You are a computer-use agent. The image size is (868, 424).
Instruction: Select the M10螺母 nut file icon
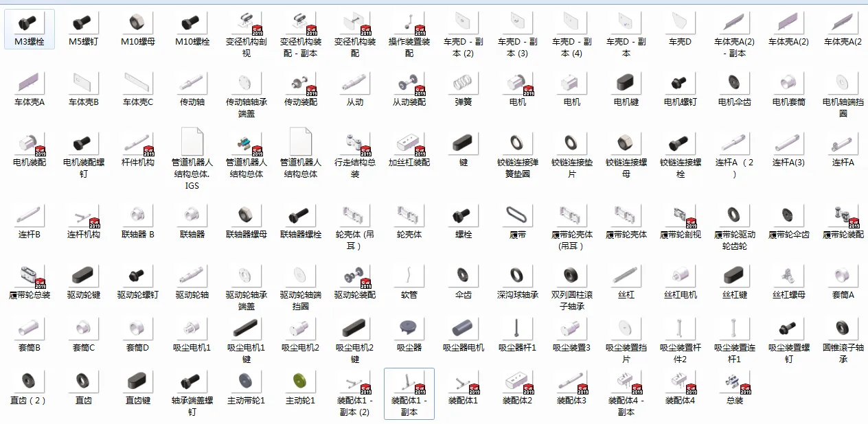tap(138, 23)
